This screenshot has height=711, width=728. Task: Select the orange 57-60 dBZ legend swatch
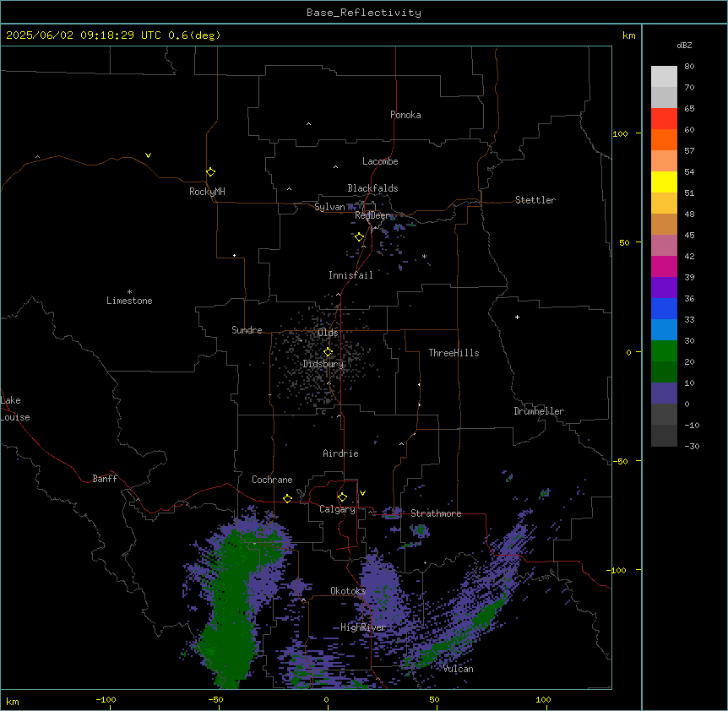tap(664, 139)
